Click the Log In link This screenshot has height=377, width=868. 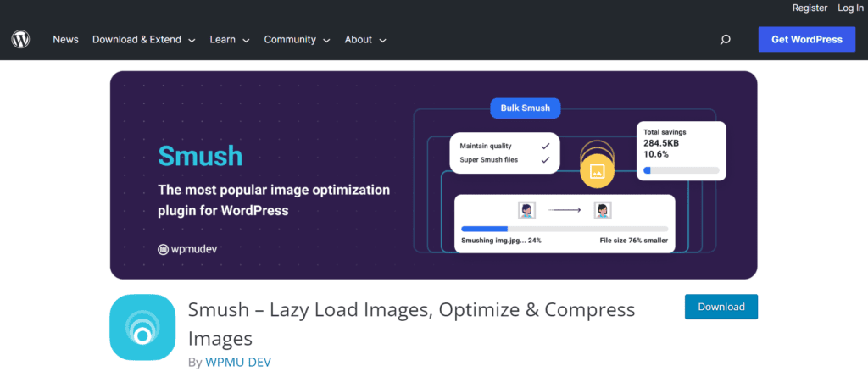click(850, 8)
